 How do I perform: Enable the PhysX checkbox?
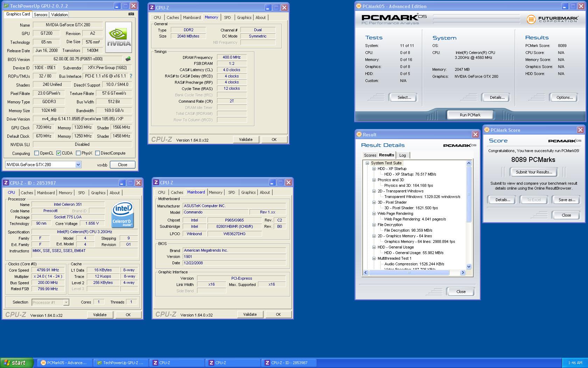78,153
